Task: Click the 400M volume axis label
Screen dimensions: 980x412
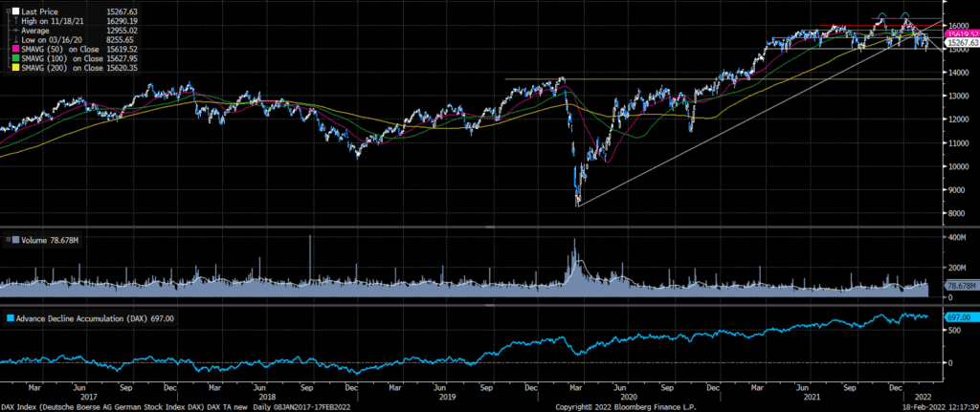Action: tap(955, 238)
